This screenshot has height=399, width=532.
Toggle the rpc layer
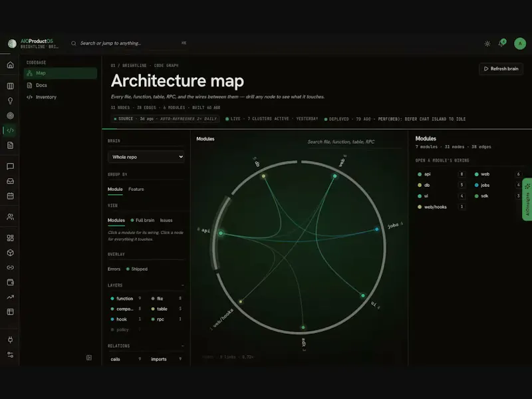pyautogui.click(x=166, y=319)
